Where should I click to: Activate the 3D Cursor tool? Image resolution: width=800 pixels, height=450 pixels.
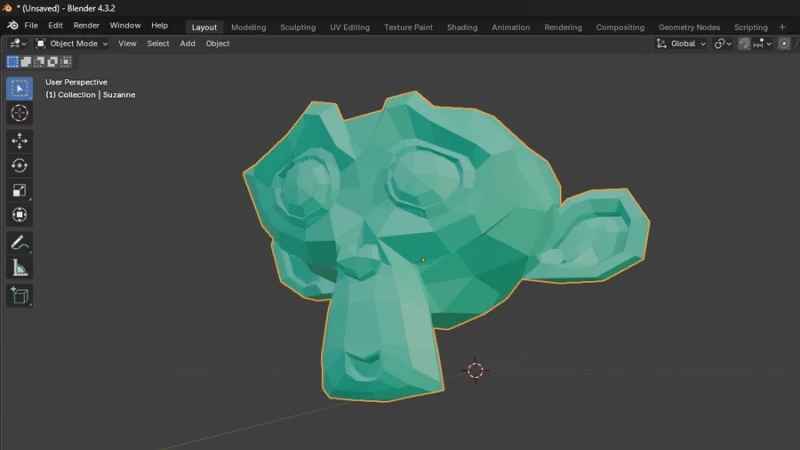point(19,114)
